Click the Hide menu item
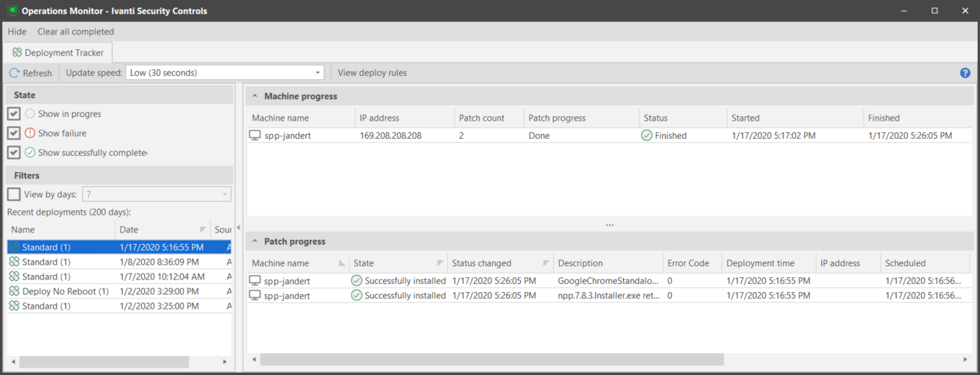 pos(17,32)
